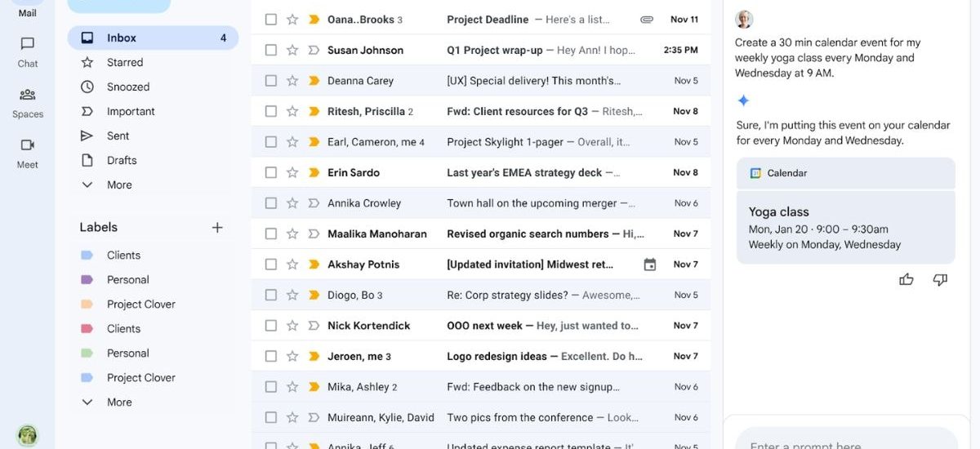This screenshot has height=449, width=980.
Task: Open Chat from the left sidebar
Action: [x=28, y=51]
